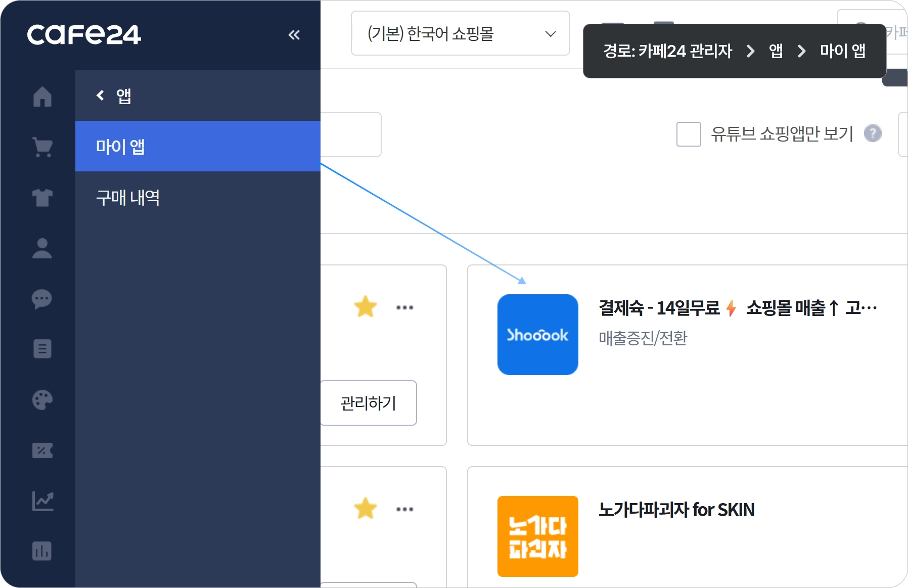Open the Messages speech bubble icon

[x=42, y=299]
